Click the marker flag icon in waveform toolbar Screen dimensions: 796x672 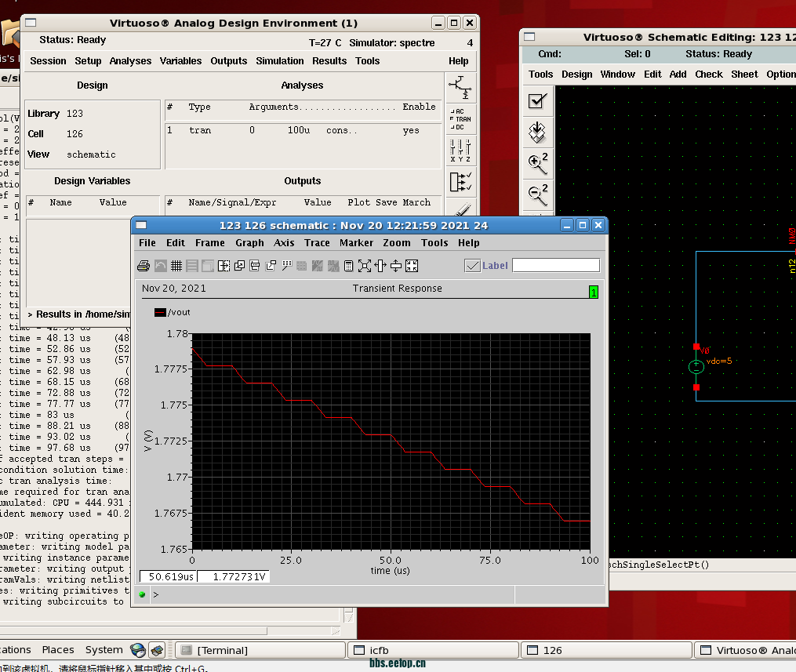tap(286, 266)
